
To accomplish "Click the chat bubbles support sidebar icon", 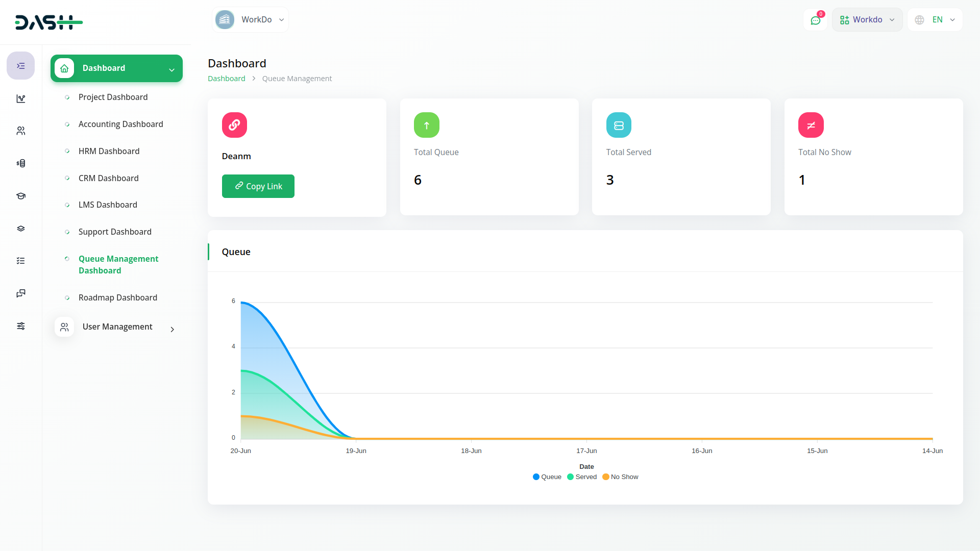I will (x=20, y=293).
